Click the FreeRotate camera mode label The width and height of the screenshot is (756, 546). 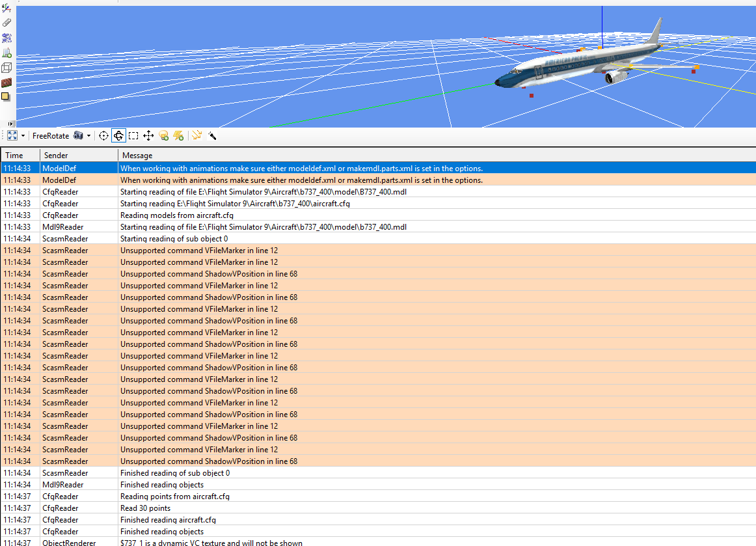click(x=51, y=136)
